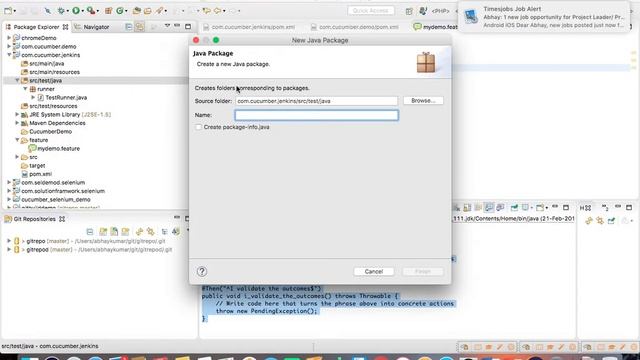640x360 pixels.
Task: Click Link with Editor in Package Explorer
Action: click(140, 27)
